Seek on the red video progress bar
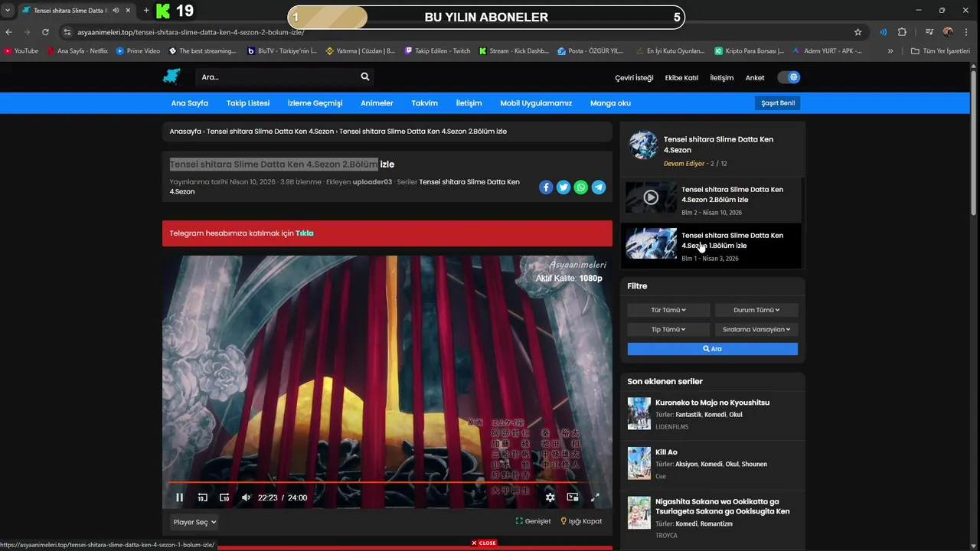The image size is (980, 551). pos(387,483)
